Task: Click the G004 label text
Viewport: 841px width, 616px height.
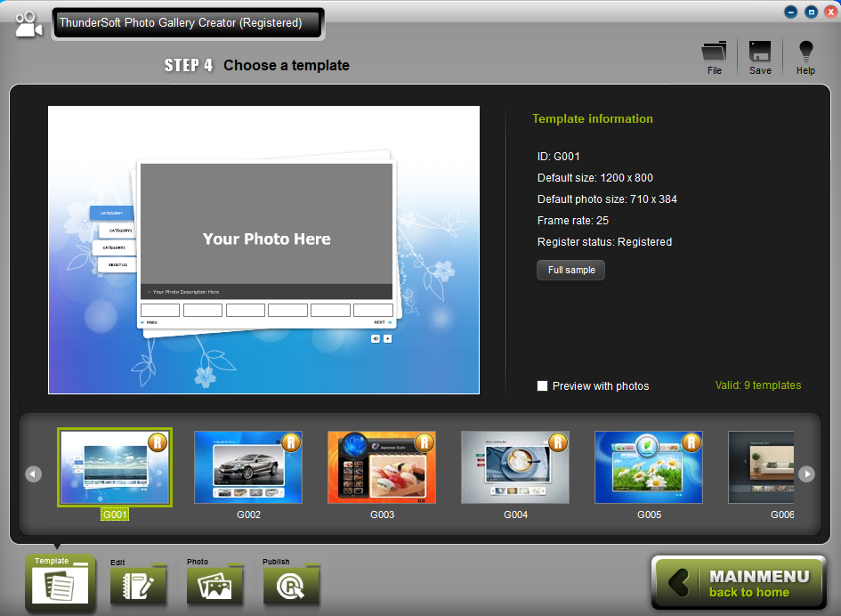Action: [x=515, y=515]
